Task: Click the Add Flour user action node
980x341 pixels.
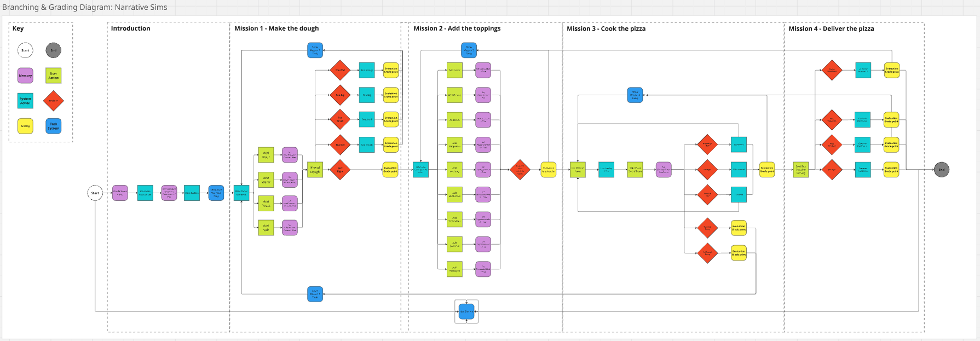Action: click(266, 155)
